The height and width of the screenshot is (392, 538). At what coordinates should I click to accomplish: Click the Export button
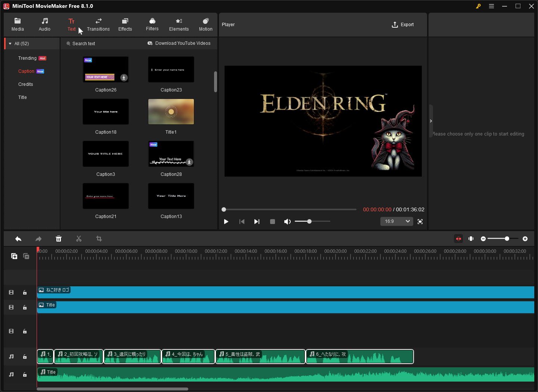[403, 25]
